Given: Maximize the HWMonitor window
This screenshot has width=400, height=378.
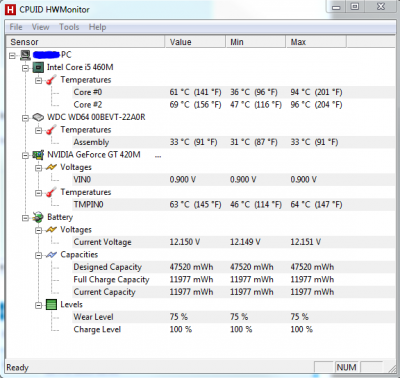Looking at the screenshot, I should (x=355, y=7).
